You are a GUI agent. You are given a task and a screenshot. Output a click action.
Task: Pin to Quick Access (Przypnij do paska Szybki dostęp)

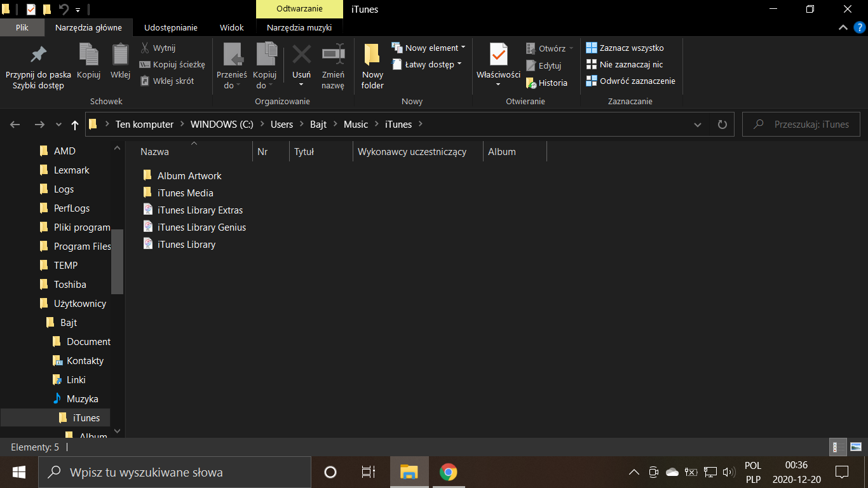coord(38,67)
